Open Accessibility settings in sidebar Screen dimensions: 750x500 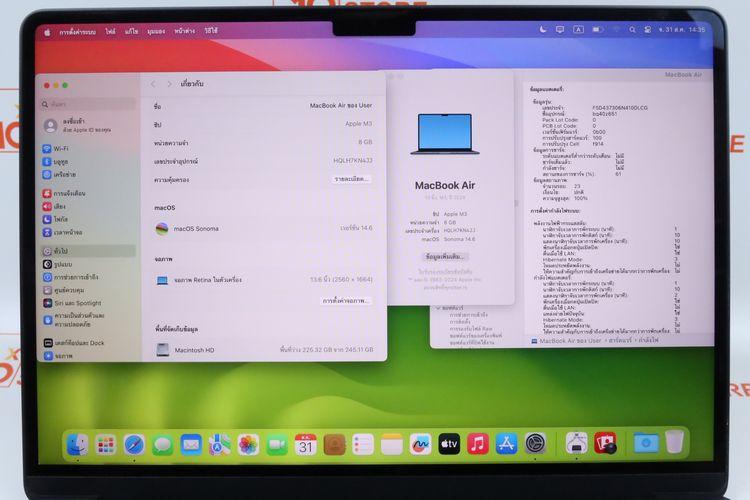71,277
